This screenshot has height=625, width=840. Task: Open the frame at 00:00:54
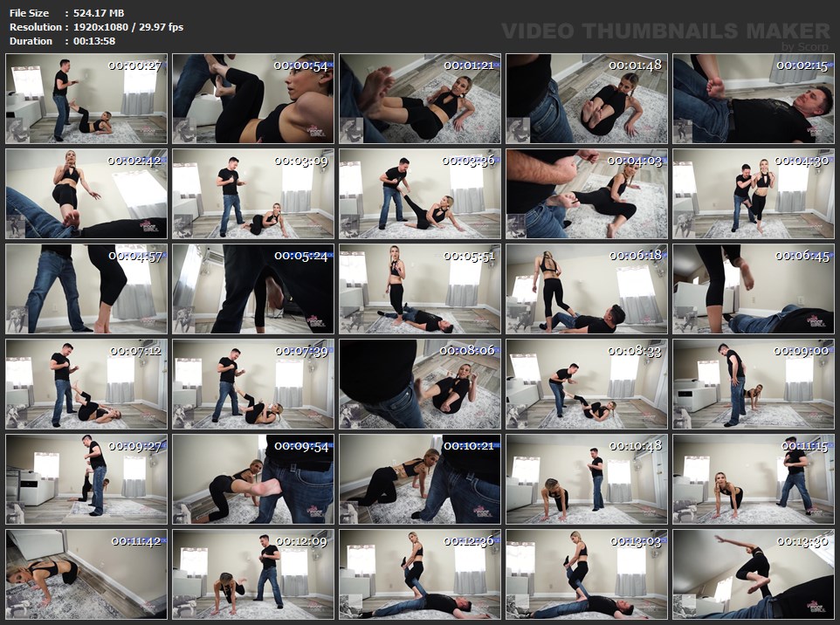pyautogui.click(x=253, y=99)
